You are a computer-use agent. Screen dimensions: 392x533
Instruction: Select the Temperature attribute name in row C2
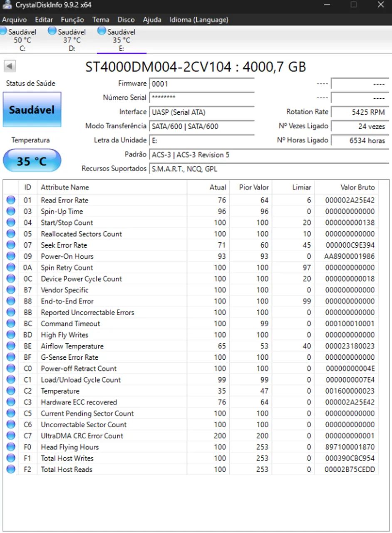(60, 391)
